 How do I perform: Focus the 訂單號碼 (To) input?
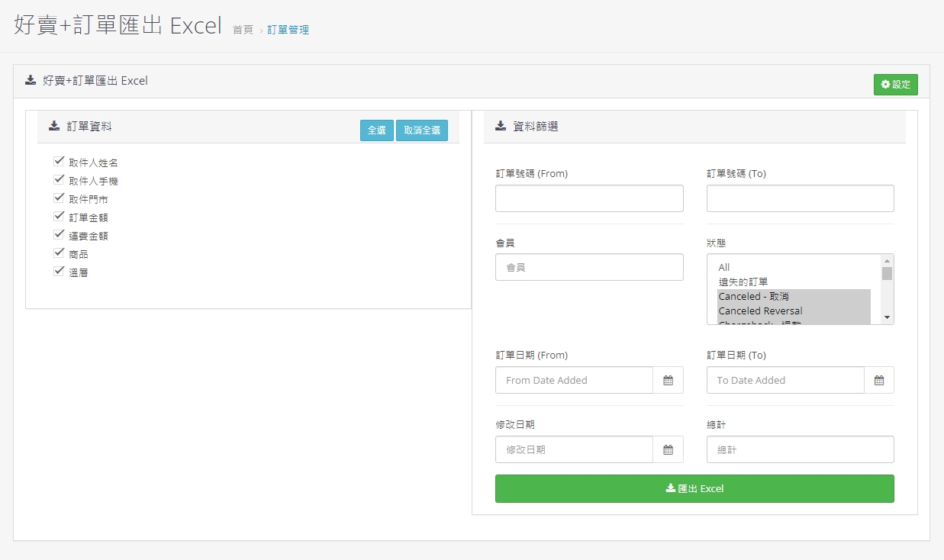[801, 198]
